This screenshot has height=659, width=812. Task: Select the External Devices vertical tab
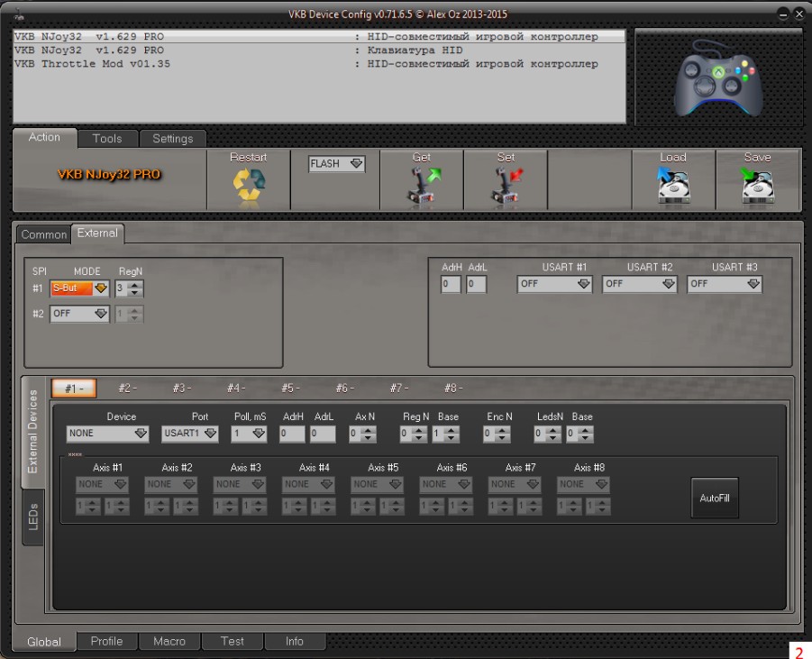click(32, 432)
